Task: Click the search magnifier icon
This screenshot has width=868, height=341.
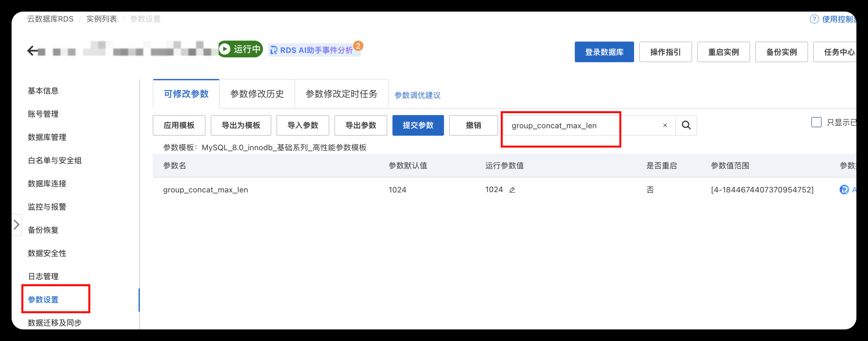Action: (687, 125)
